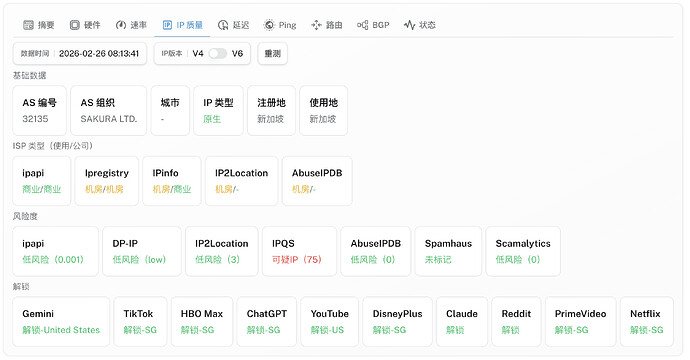
Task: Click the TikTok 解锁-SG card
Action: [140, 322]
